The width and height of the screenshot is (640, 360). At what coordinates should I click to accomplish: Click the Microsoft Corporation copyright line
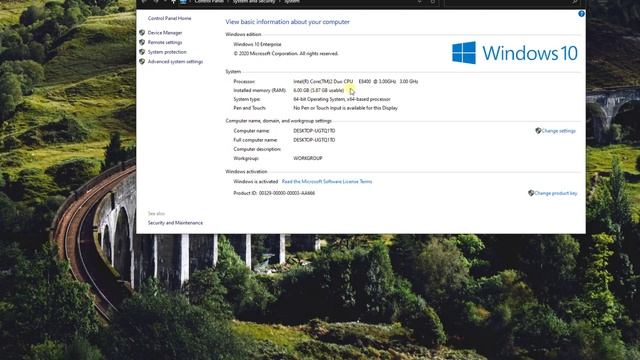click(286, 53)
